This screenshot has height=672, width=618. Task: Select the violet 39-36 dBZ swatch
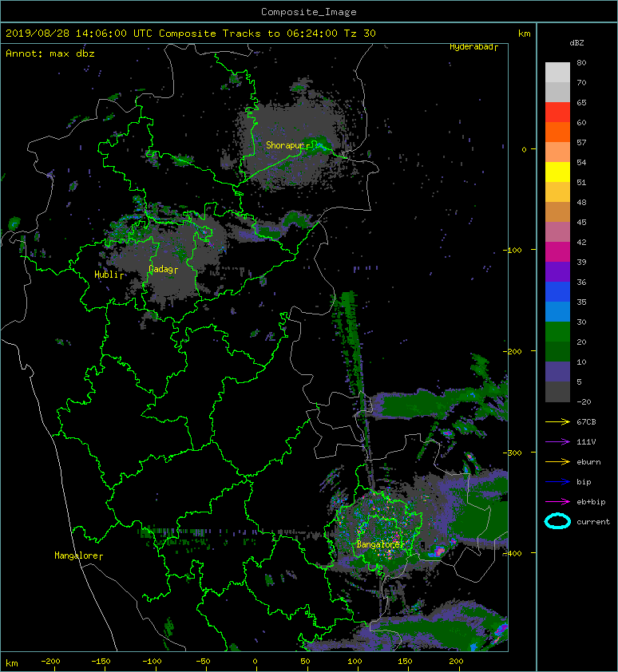click(557, 271)
